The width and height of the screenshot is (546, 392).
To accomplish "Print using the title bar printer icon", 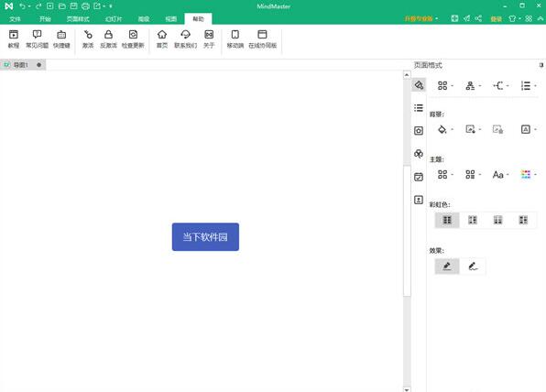I will point(85,6).
